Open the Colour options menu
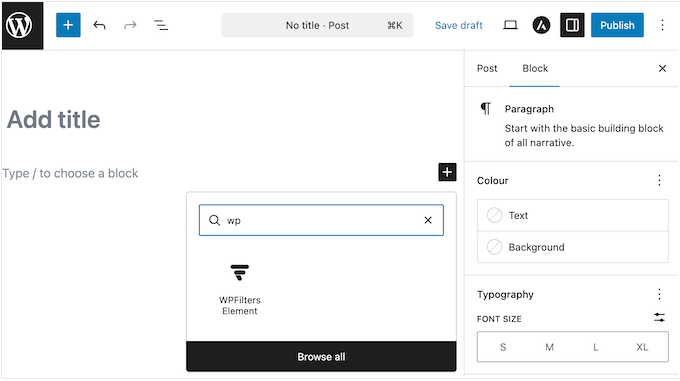Image resolution: width=680 pixels, height=381 pixels. (659, 180)
